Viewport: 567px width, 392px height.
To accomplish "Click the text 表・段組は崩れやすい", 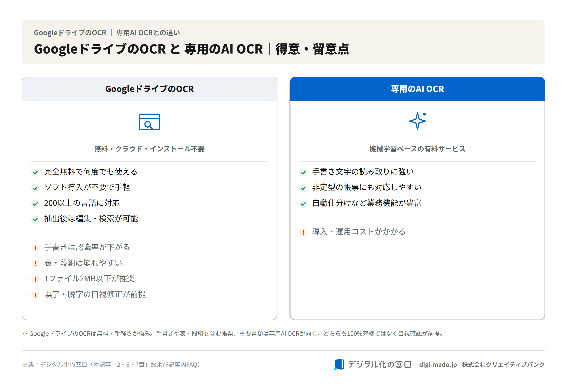I will [83, 263].
